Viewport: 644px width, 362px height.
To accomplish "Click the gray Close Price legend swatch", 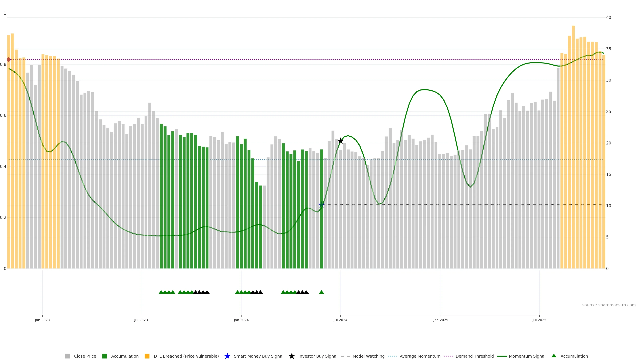I will coord(67,356).
